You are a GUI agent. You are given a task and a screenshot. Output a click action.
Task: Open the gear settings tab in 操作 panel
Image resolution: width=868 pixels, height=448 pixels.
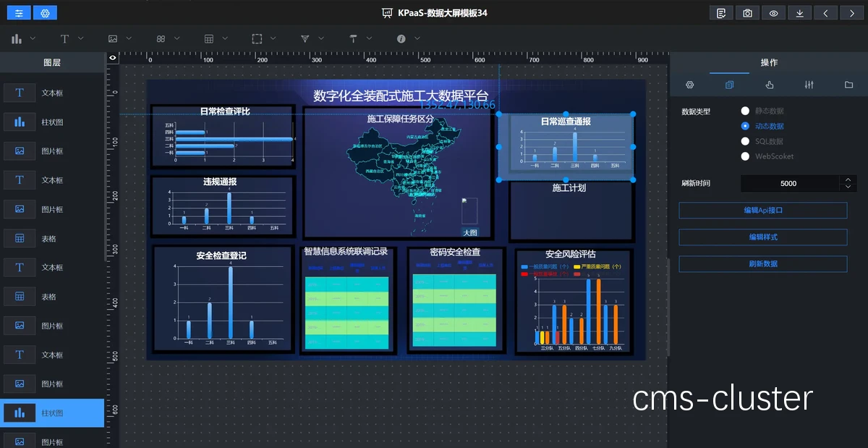click(x=689, y=85)
